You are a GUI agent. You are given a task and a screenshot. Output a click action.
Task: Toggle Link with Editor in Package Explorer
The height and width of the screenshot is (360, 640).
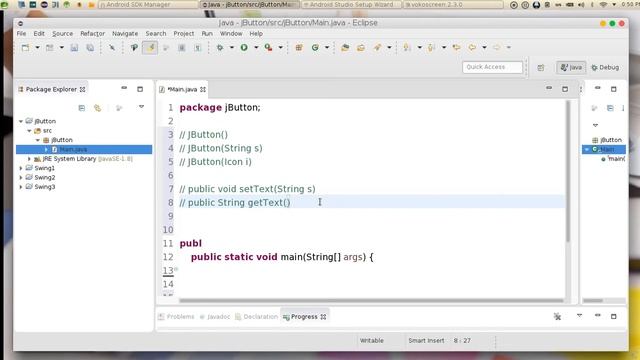tap(98, 108)
